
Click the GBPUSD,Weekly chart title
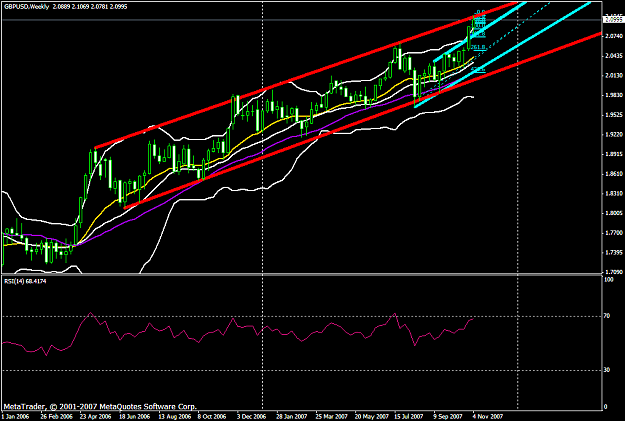26,7
